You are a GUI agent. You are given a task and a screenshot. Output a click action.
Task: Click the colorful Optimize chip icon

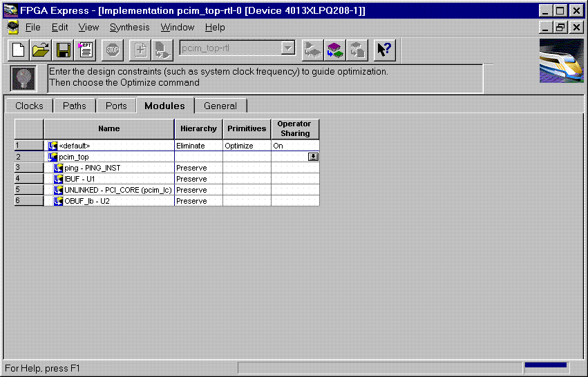[335, 50]
